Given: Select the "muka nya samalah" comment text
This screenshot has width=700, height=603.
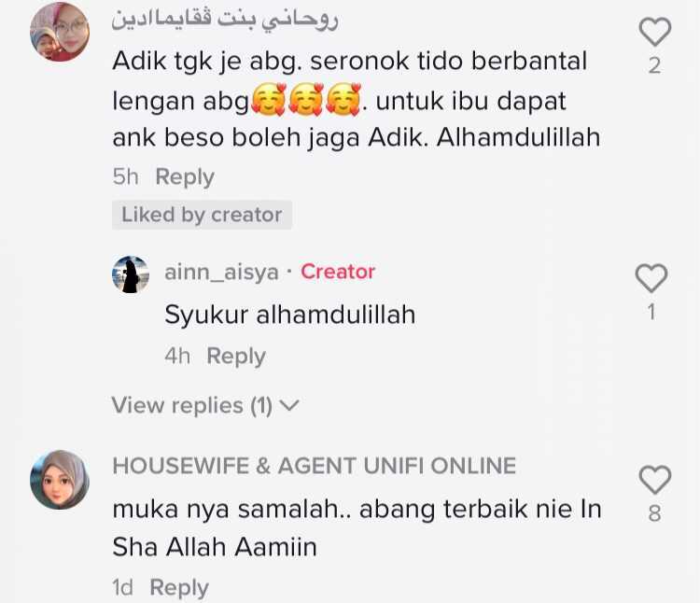Looking at the screenshot, I should (357, 527).
